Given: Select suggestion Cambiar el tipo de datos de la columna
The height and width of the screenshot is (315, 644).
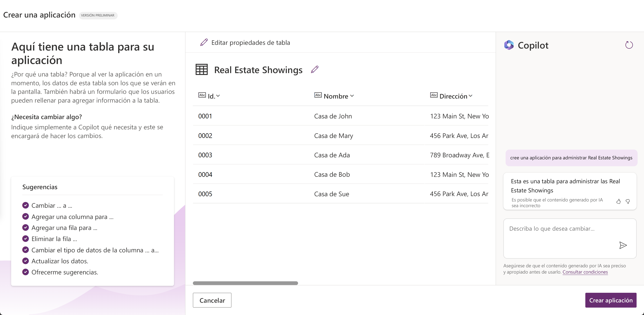Looking at the screenshot, I should coord(95,250).
